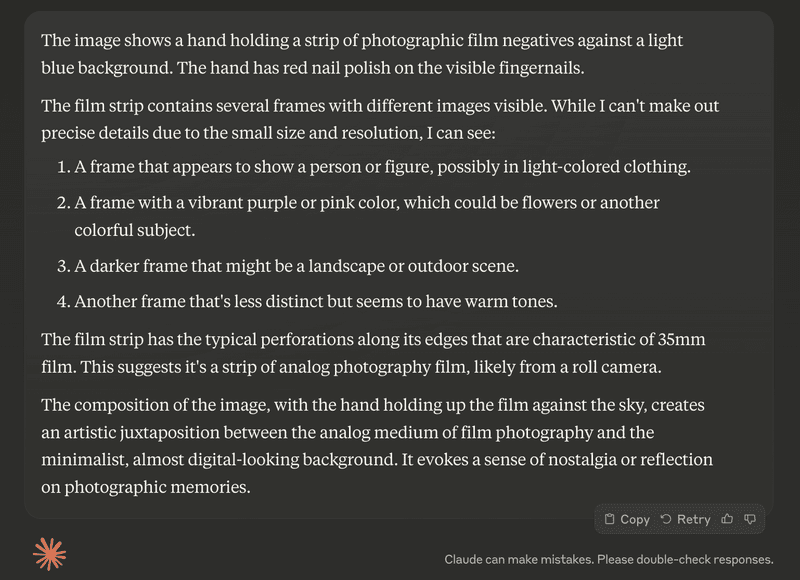The height and width of the screenshot is (580, 800).
Task: Click the "Claude can make mistakes" disclaimer
Action: click(608, 559)
